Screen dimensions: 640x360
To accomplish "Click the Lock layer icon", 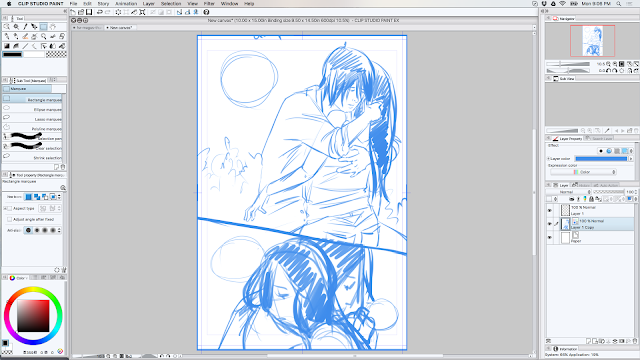I will tap(591, 199).
